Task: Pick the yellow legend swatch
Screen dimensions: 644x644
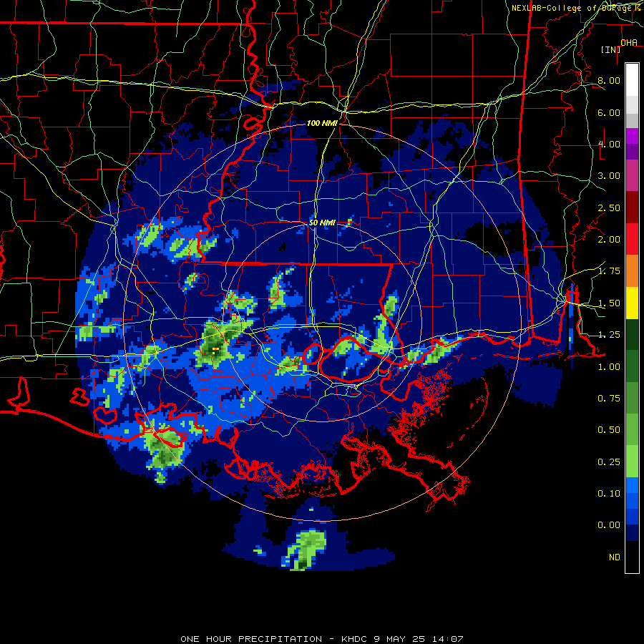Action: coord(632,303)
